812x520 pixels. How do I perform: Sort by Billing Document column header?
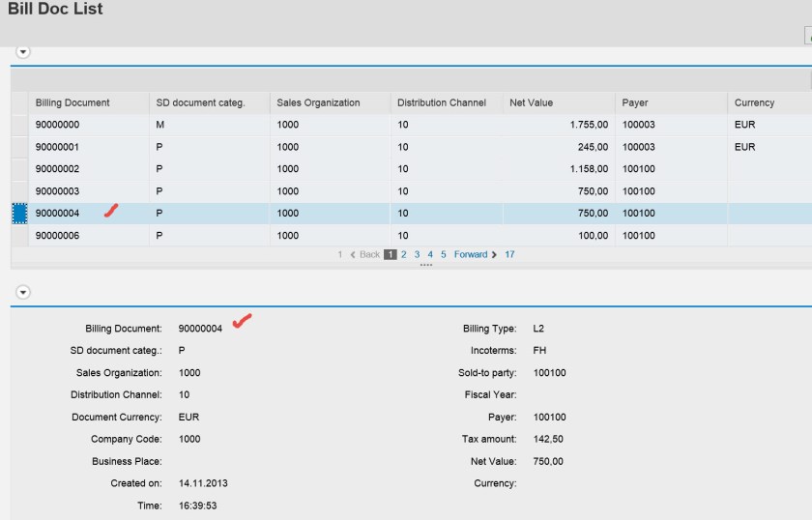[72, 102]
